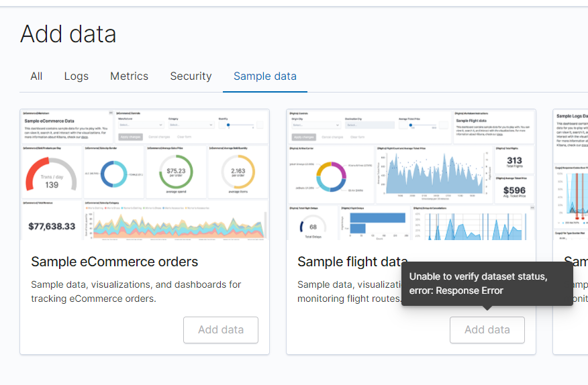
Task: Open the partially visible Sample Logs preview
Action: 571,174
